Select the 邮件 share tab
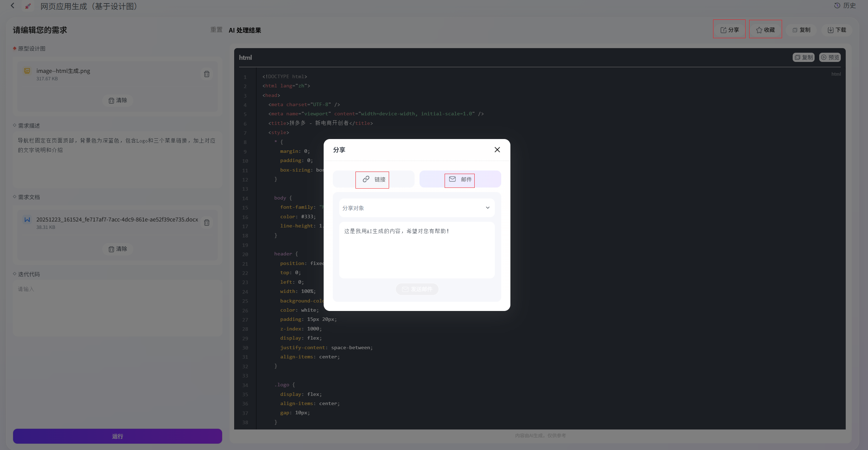The width and height of the screenshot is (868, 450). [x=460, y=179]
